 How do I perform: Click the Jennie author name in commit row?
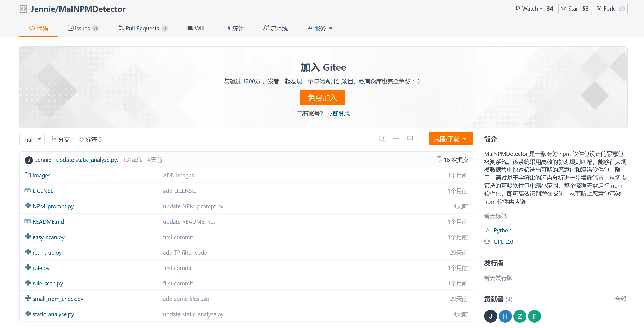43,160
